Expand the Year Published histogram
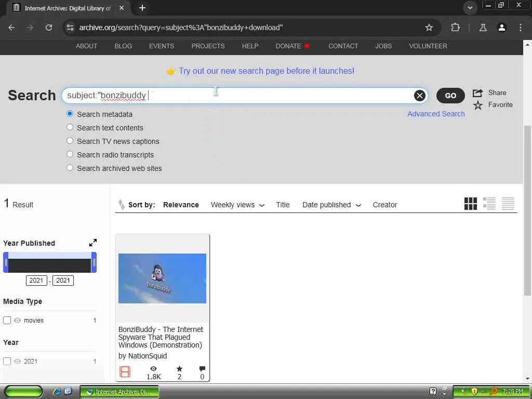This screenshot has width=532, height=399. 92,243
